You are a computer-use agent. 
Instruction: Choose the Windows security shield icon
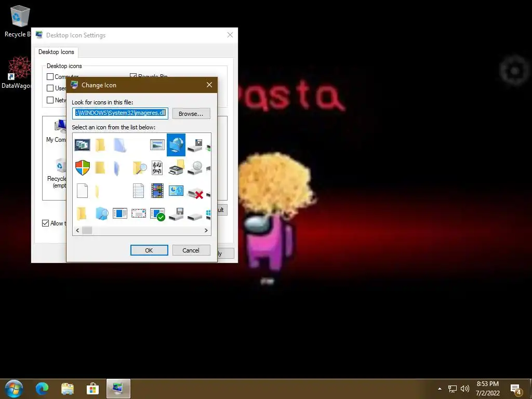click(x=83, y=168)
